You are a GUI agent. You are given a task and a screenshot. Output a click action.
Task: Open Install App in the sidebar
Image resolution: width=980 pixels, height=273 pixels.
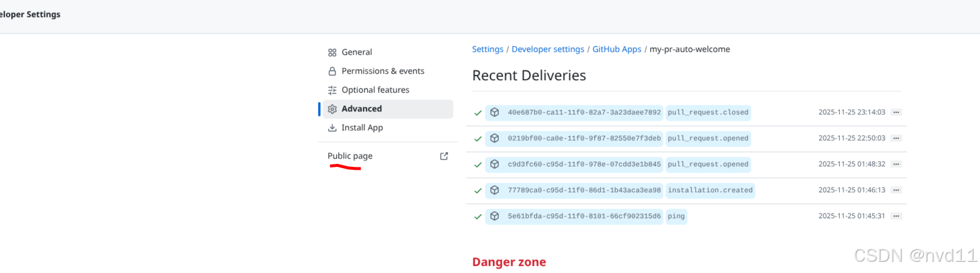click(362, 128)
